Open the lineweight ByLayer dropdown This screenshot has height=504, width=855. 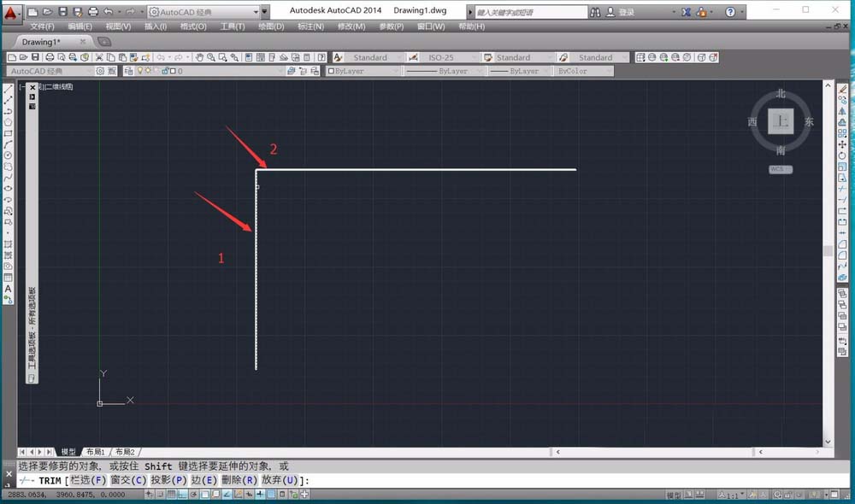click(x=519, y=71)
